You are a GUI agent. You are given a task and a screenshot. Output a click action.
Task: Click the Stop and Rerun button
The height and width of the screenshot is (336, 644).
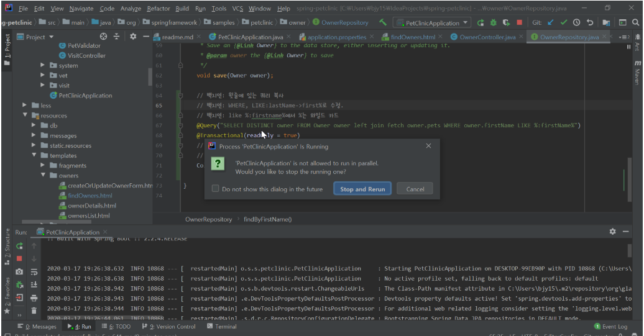(362, 189)
